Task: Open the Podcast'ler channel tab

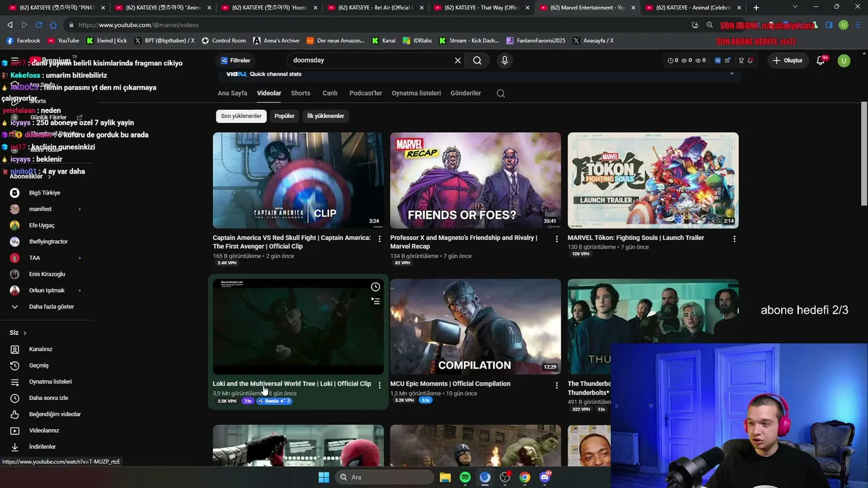Action: click(x=366, y=94)
